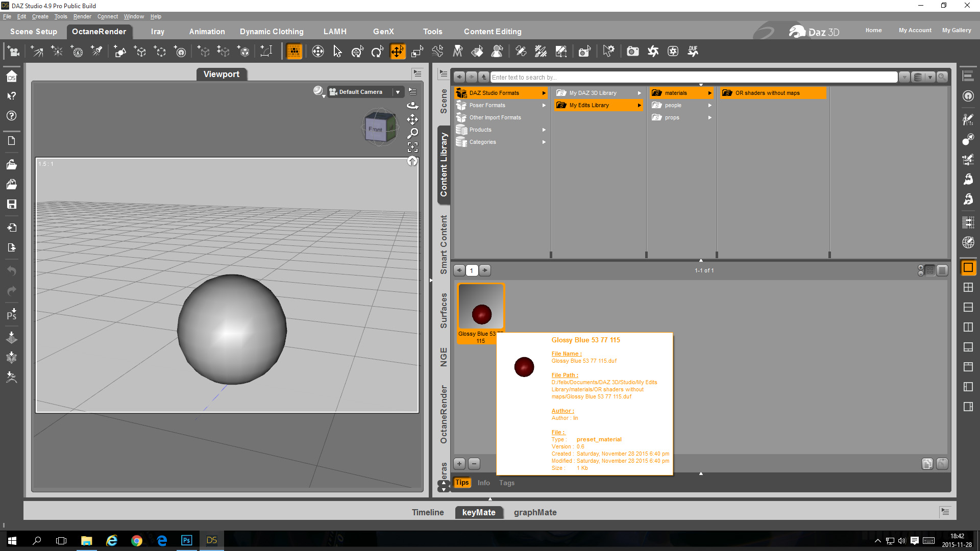Image resolution: width=980 pixels, height=551 pixels.
Task: Click the Photoshop bridge sidebar icon
Action: click(x=11, y=314)
